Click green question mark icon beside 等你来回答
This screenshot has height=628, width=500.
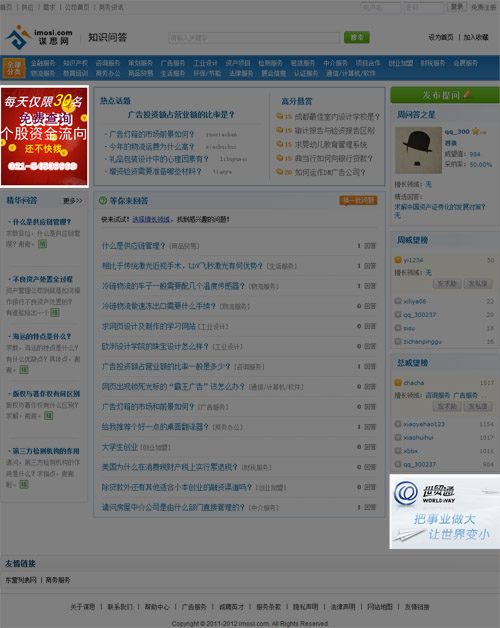pos(103,200)
